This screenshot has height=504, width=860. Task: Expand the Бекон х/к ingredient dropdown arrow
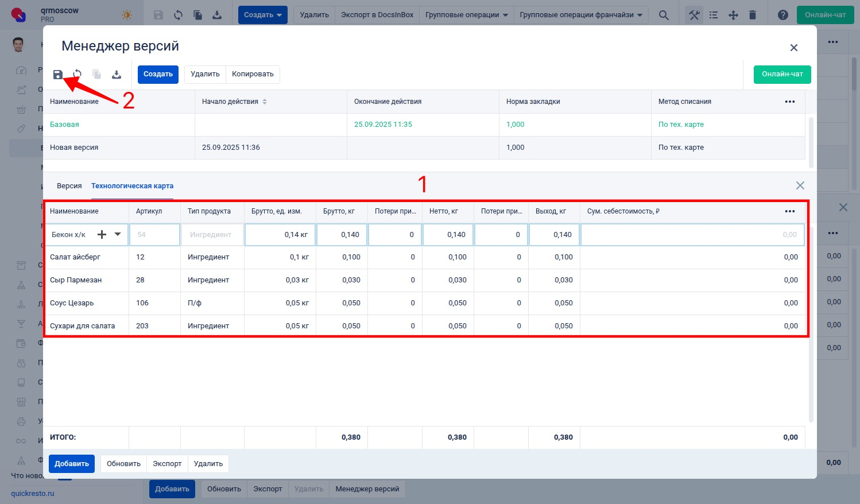pyautogui.click(x=118, y=234)
